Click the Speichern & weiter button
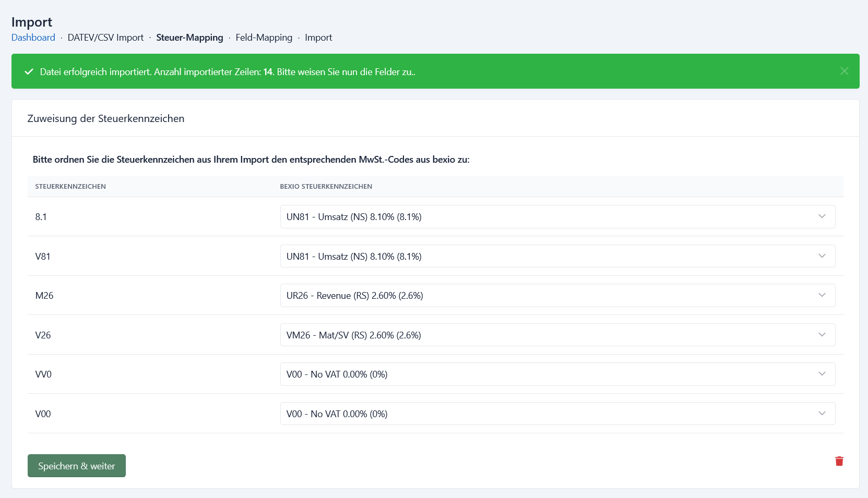 (x=76, y=466)
